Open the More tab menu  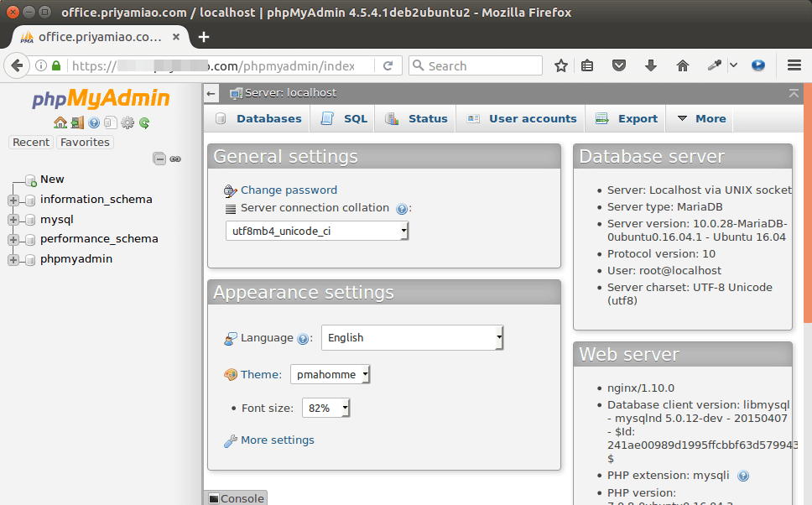(701, 119)
